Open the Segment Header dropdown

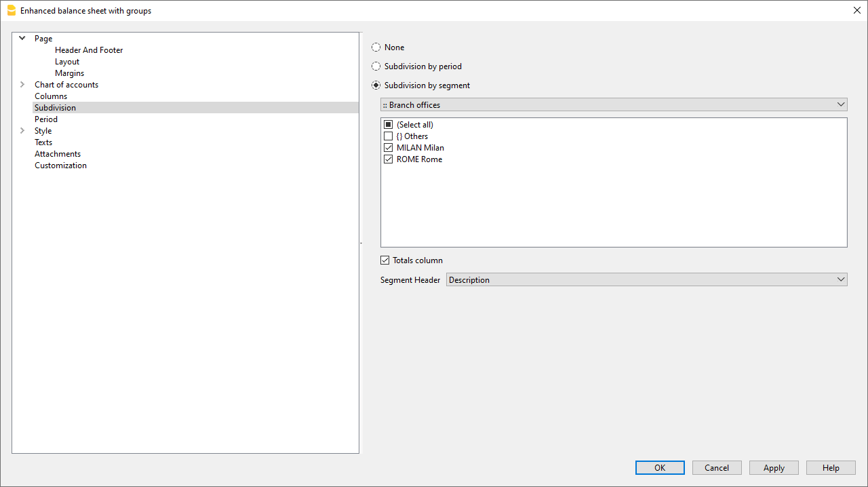[x=646, y=280]
